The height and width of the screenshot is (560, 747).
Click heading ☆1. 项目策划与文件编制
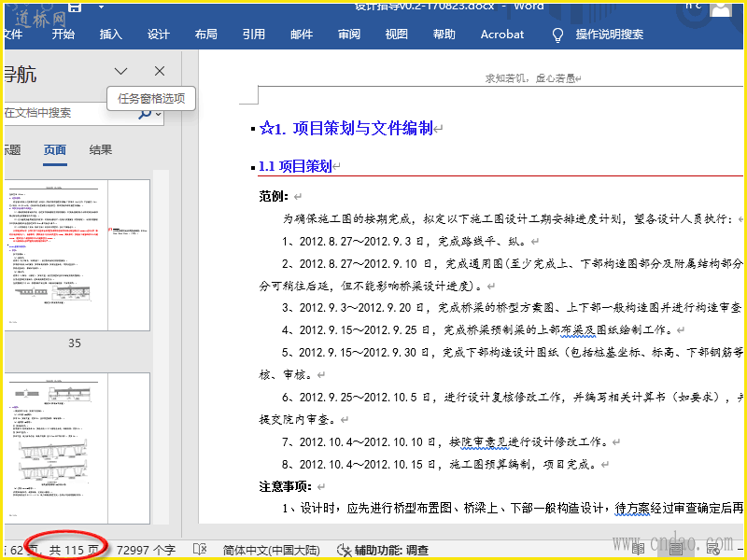tap(346, 128)
